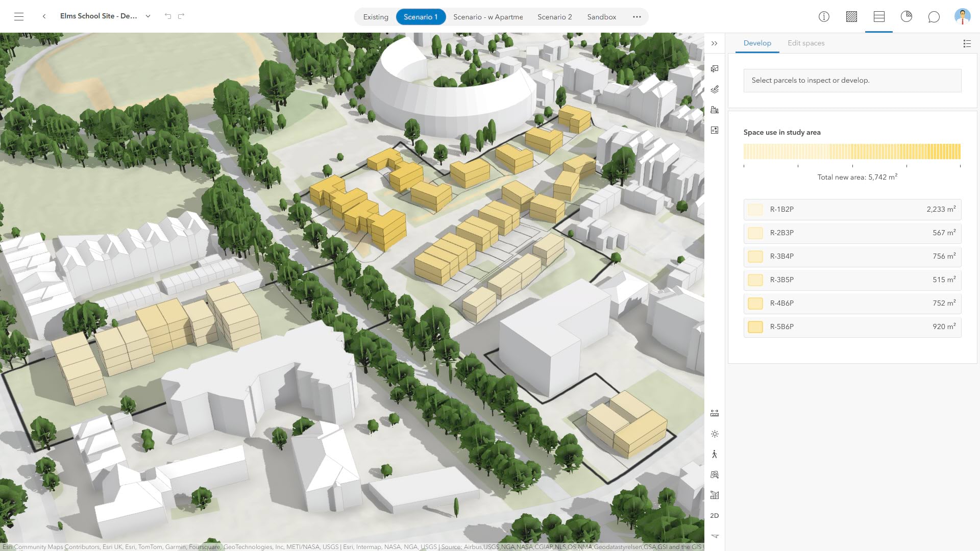Open the scenario more options ellipsis
Viewport: 980px width, 551px height.
[x=636, y=17]
